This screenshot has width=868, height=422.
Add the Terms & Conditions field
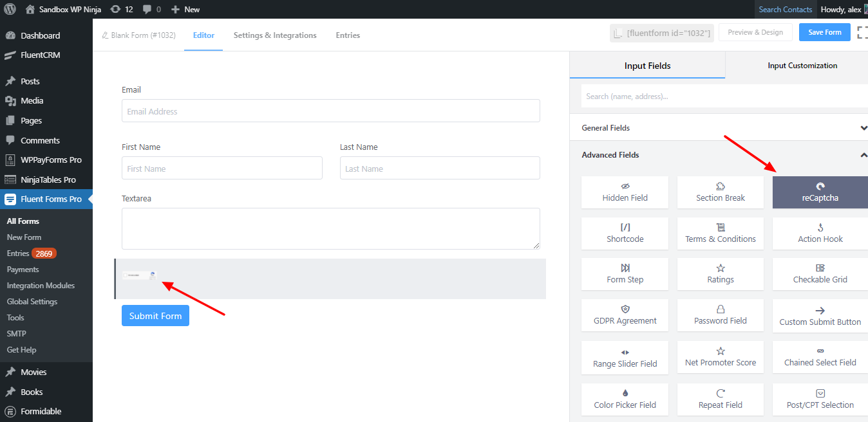(x=720, y=233)
